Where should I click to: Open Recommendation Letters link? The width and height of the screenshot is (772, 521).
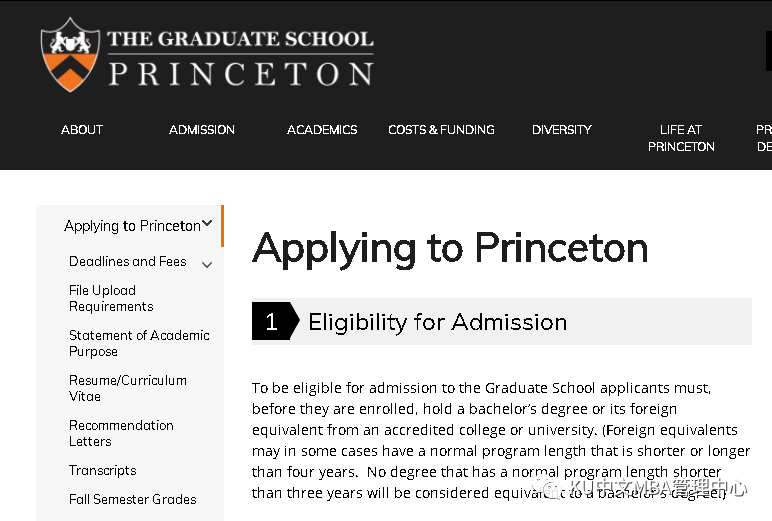[121, 433]
